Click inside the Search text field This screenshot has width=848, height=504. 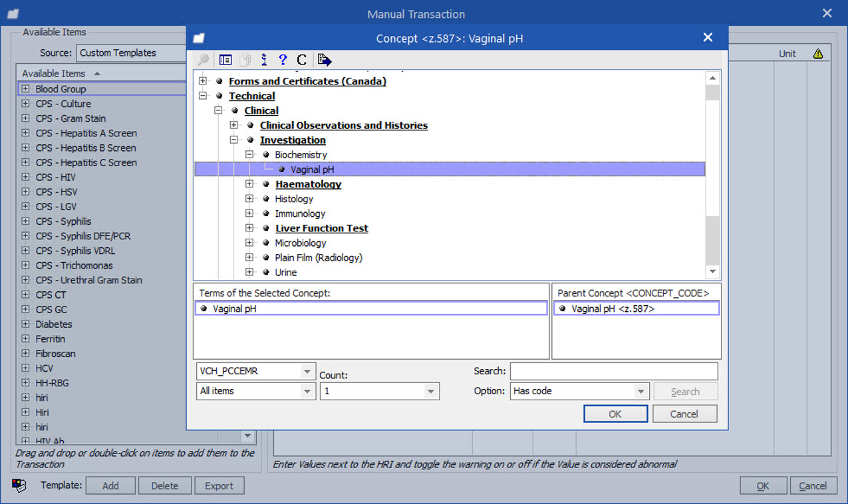[613, 371]
